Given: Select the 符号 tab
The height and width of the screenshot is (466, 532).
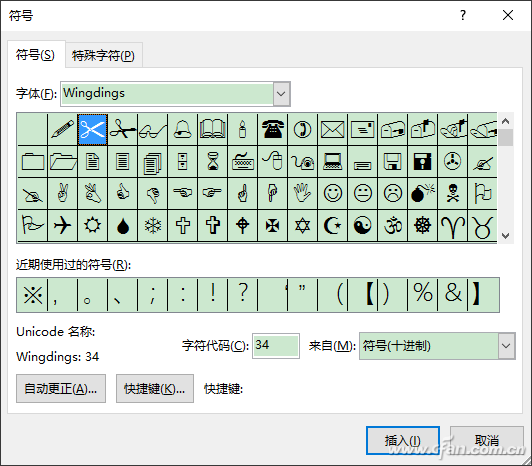Looking at the screenshot, I should pyautogui.click(x=35, y=55).
